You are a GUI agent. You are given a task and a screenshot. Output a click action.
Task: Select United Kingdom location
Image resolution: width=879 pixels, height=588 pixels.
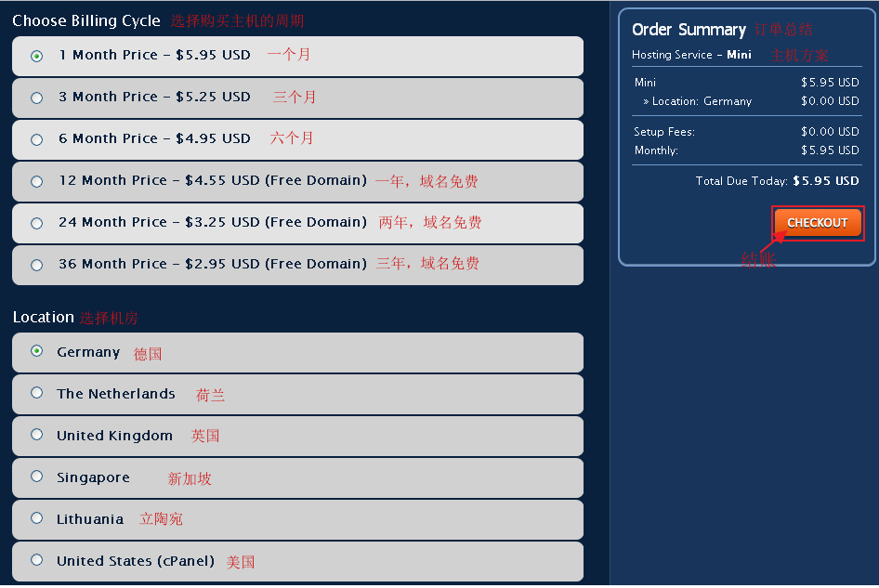37,435
